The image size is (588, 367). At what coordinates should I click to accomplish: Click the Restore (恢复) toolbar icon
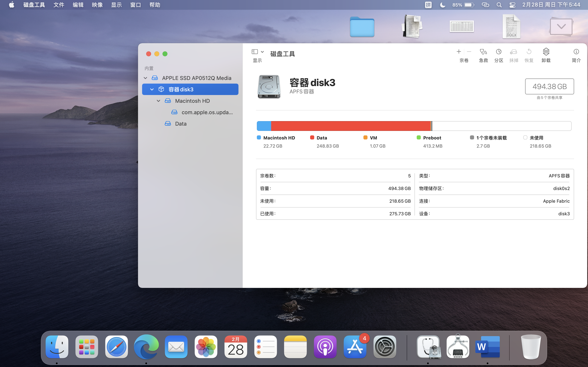pos(529,52)
